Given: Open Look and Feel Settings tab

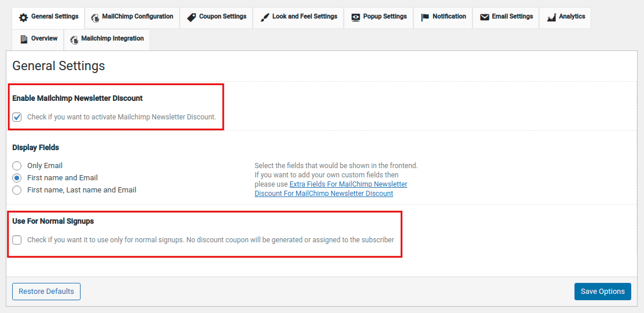Looking at the screenshot, I should click(298, 17).
